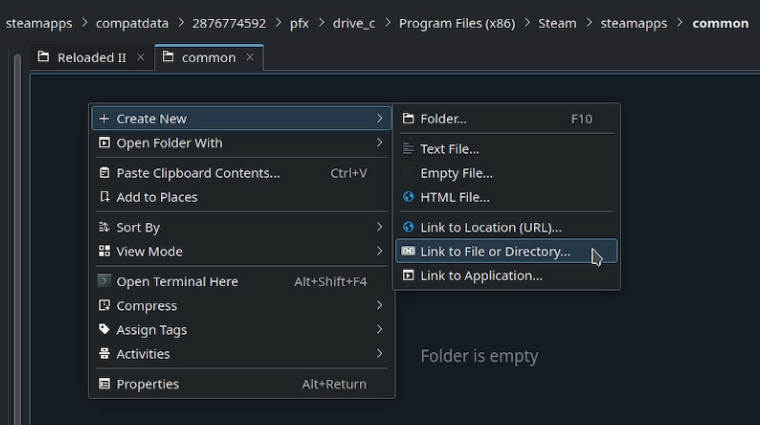The height and width of the screenshot is (425, 760).
Task: Click the HTML File globe icon
Action: pos(408,197)
